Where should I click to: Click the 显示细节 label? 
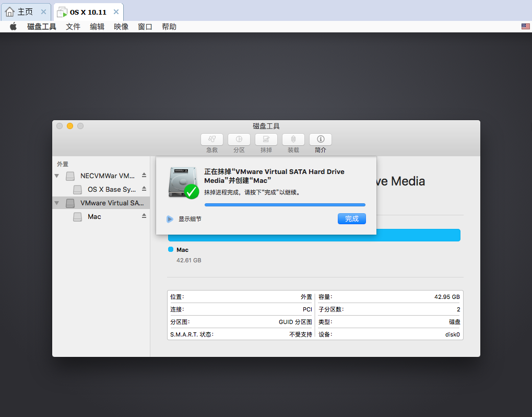pos(190,219)
